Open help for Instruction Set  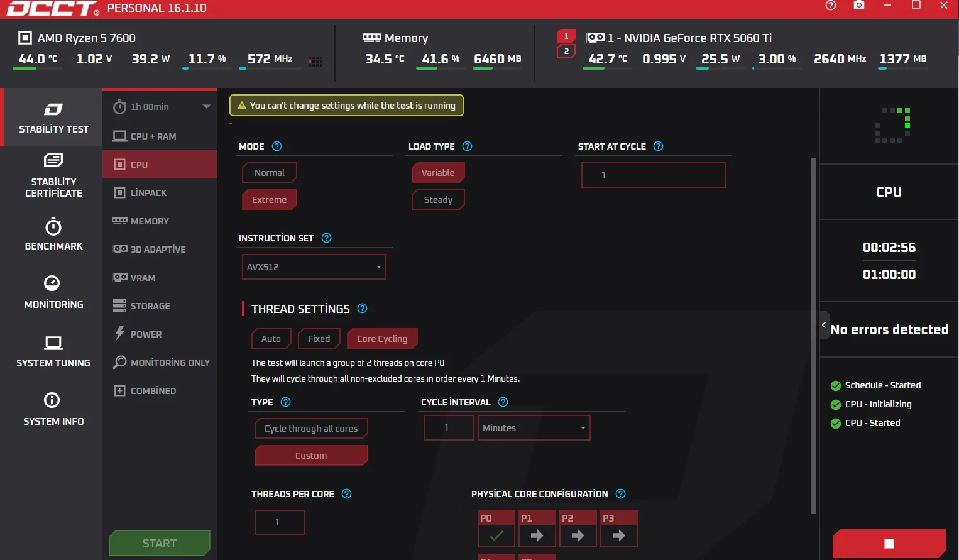point(326,238)
